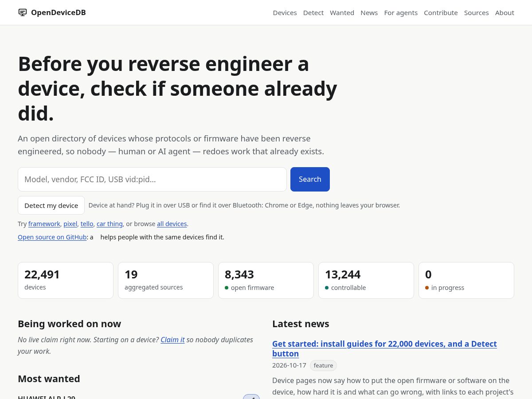532x399 pixels.
Task: Select the 22,491 devices stat card
Action: point(66,280)
